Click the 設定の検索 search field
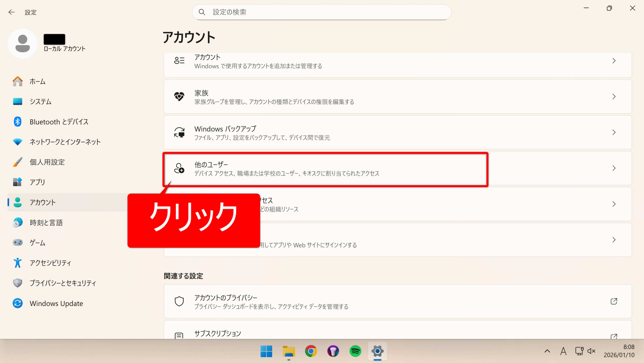This screenshot has height=363, width=644. pos(322,12)
